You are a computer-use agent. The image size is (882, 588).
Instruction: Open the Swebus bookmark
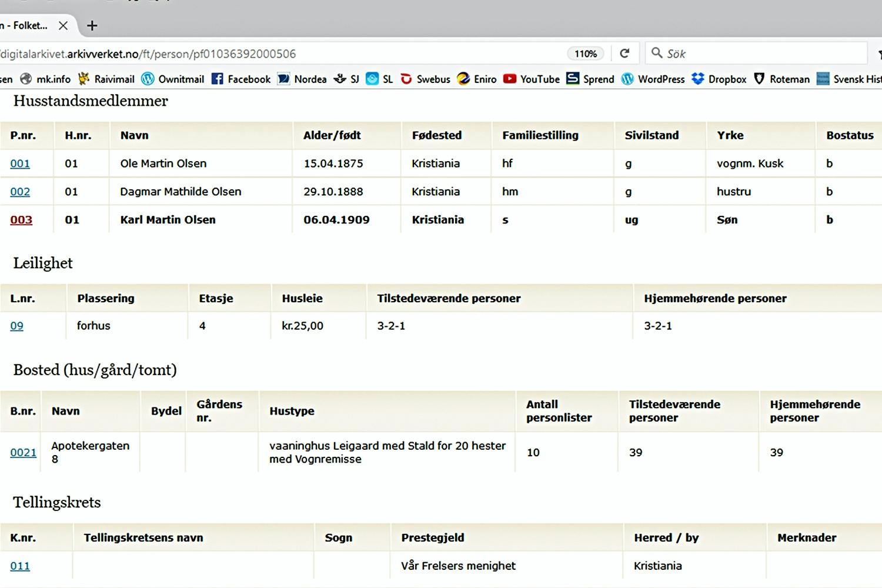425,79
